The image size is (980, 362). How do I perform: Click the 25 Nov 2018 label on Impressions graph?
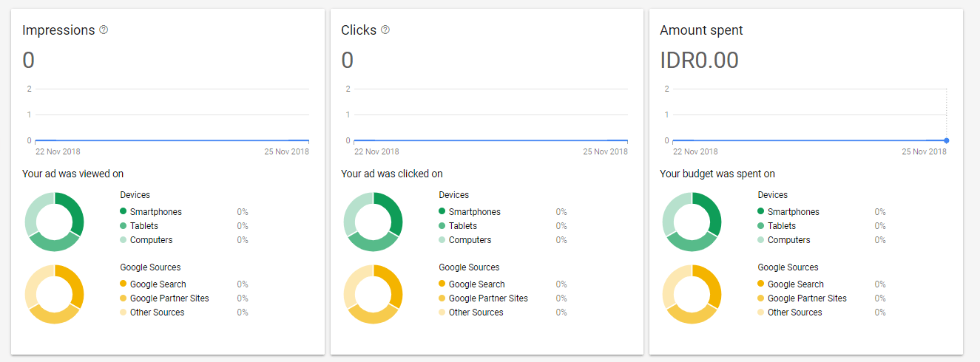point(287,152)
